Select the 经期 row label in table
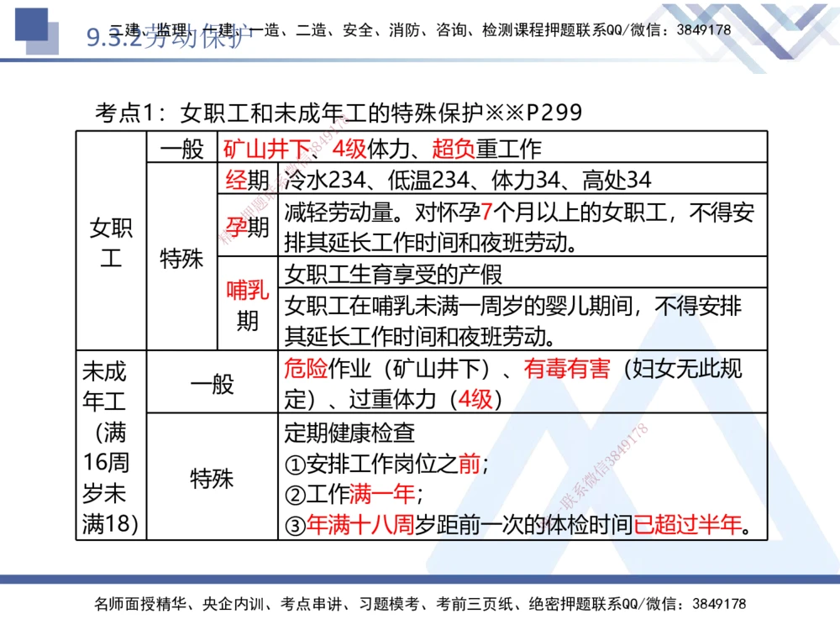This screenshot has width=840, height=630. tap(246, 179)
